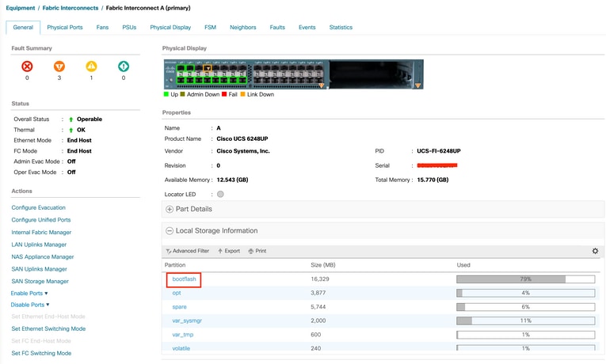Switch to the Physical Display tab

click(x=170, y=28)
